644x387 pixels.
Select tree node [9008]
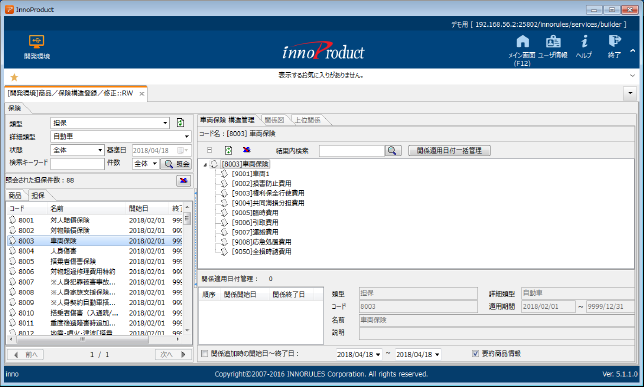pos(261,242)
